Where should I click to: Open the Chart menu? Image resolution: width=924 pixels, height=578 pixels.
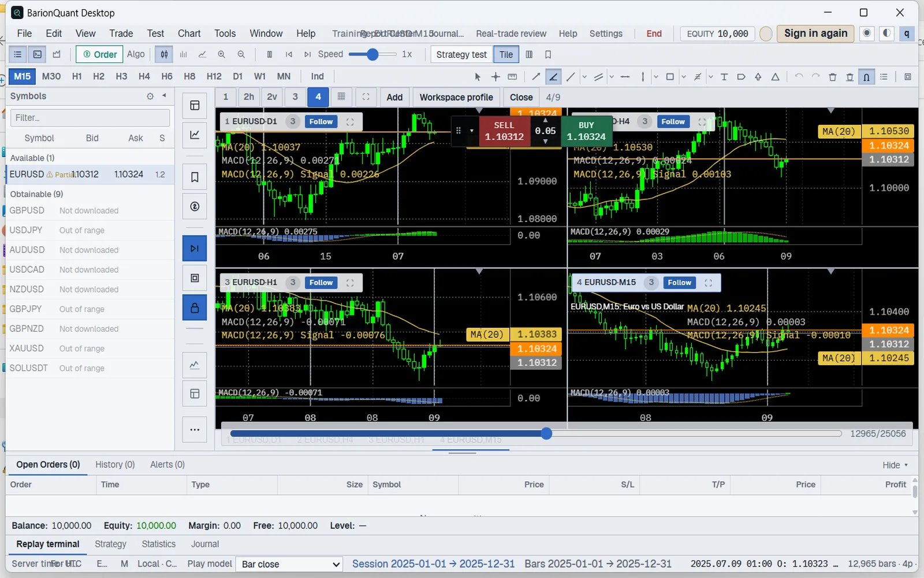pyautogui.click(x=189, y=34)
